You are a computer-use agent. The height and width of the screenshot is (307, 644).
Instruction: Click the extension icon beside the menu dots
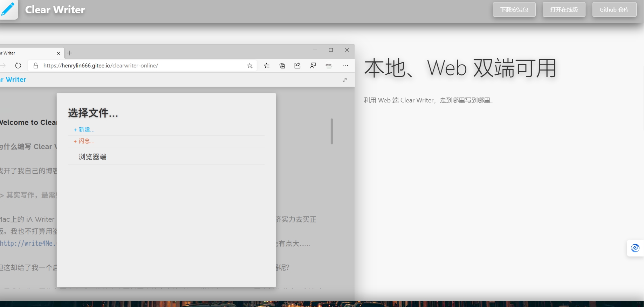point(329,66)
